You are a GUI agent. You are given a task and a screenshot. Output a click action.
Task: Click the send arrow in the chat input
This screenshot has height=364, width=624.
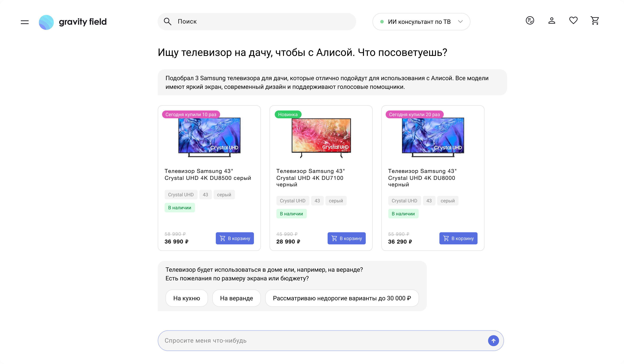click(x=493, y=340)
